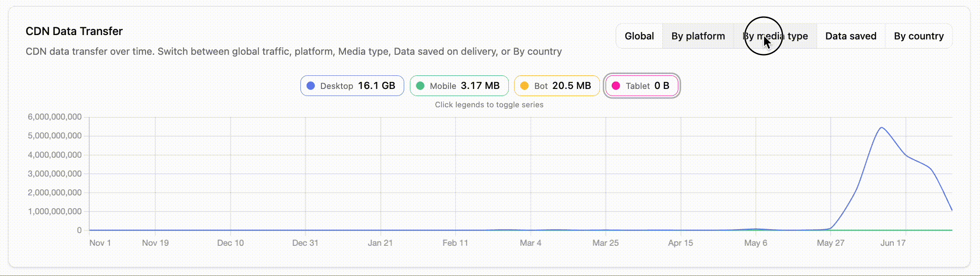Image resolution: width=980 pixels, height=276 pixels.
Task: Click the green Mobile legend dot
Action: tap(420, 86)
